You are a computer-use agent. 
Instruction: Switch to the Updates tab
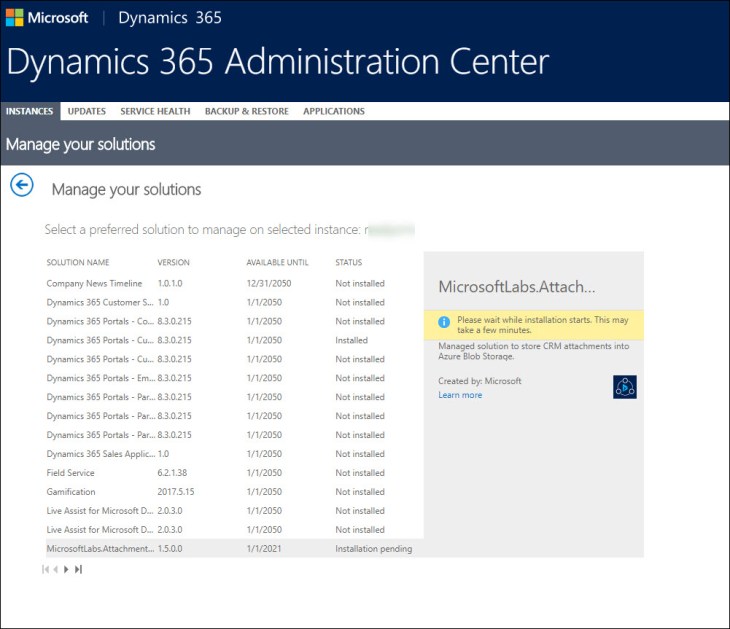[87, 111]
